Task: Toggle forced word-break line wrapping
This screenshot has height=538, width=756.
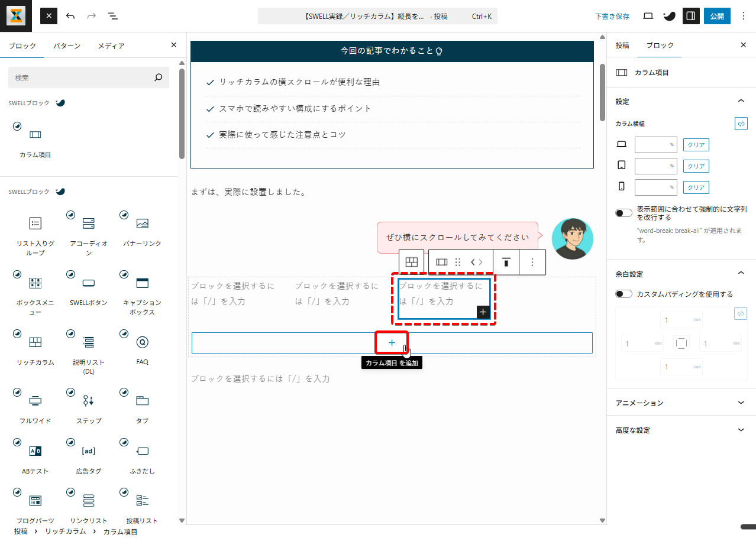Action: pos(623,213)
